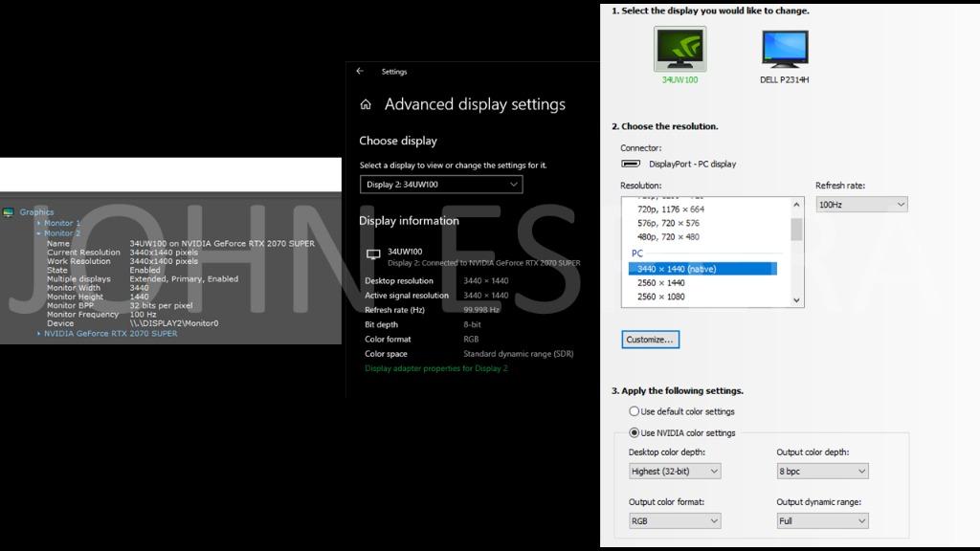Click the 34UW100 monitor icon in Display information

coord(373,254)
